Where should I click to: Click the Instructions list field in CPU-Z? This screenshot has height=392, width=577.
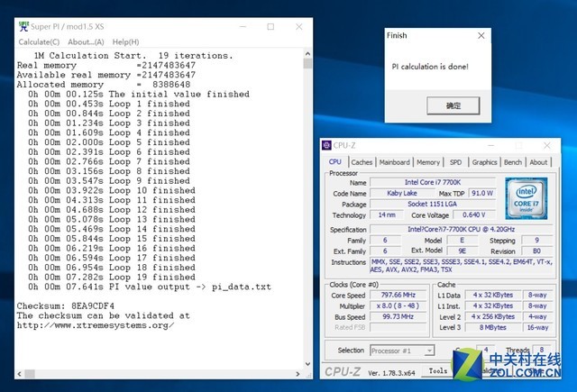pyautogui.click(x=462, y=266)
